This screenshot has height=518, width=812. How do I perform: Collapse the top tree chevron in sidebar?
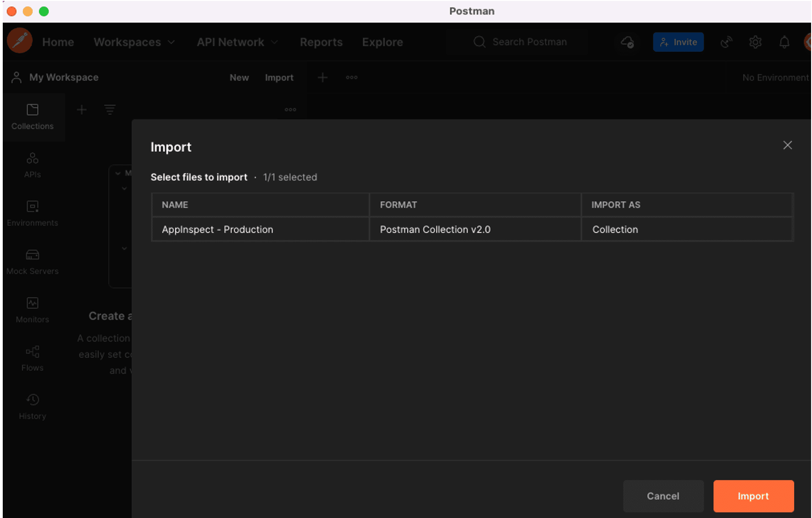(x=118, y=173)
